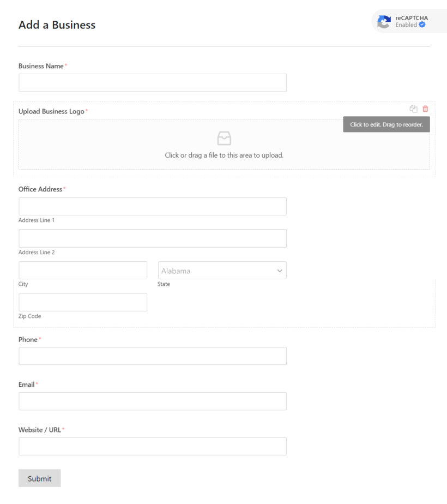Click the red trash icon to delete logo field
This screenshot has width=447, height=504.
(x=425, y=109)
